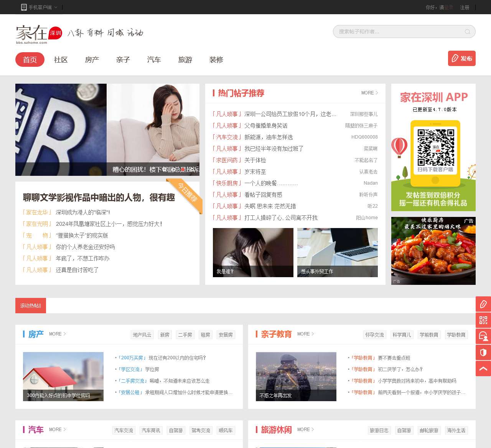This screenshot has width=491, height=448.
Task: Click the 汽车交流 tag button
Action: [x=124, y=430]
